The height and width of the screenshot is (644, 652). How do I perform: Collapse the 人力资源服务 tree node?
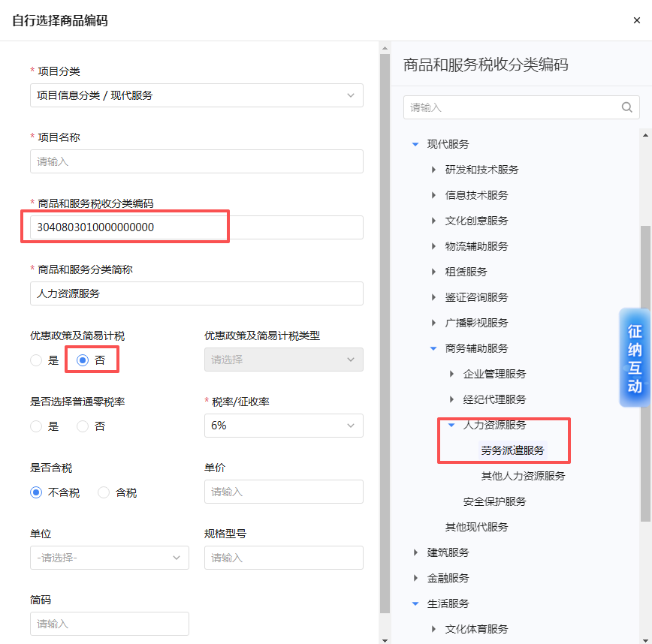click(451, 425)
